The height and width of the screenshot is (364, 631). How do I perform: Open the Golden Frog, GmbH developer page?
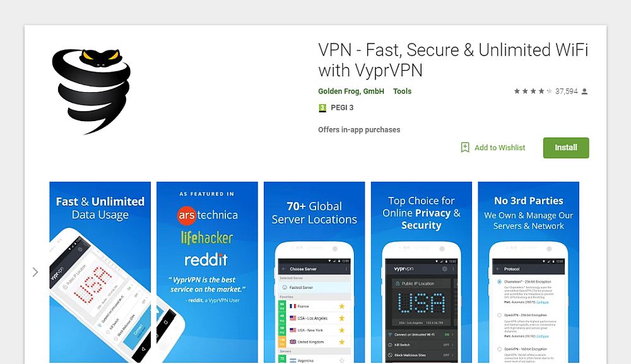[351, 91]
